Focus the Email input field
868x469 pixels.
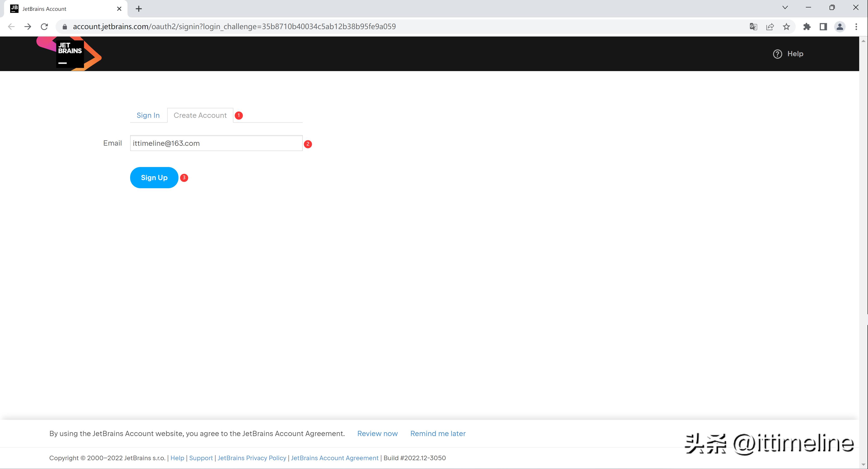tap(216, 143)
